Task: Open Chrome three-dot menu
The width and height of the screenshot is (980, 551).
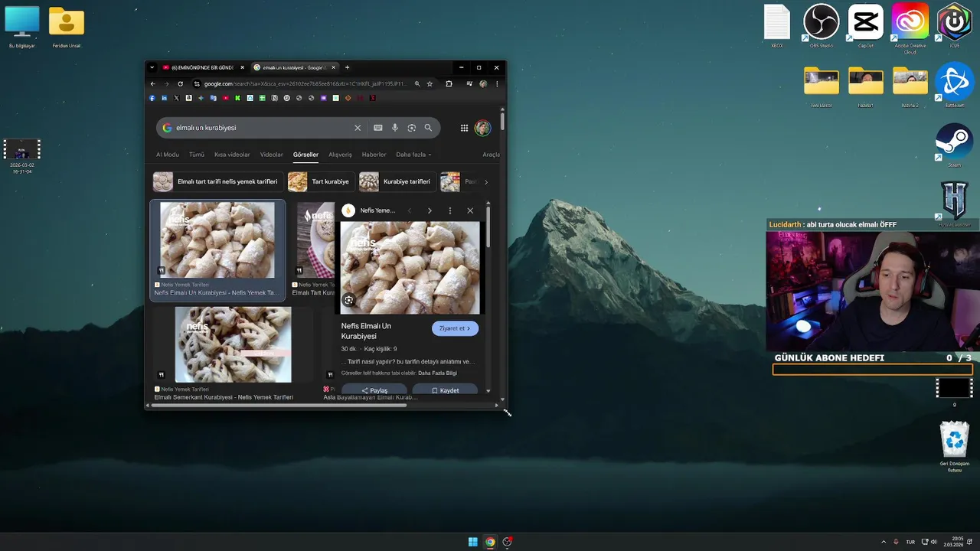Action: click(x=496, y=83)
